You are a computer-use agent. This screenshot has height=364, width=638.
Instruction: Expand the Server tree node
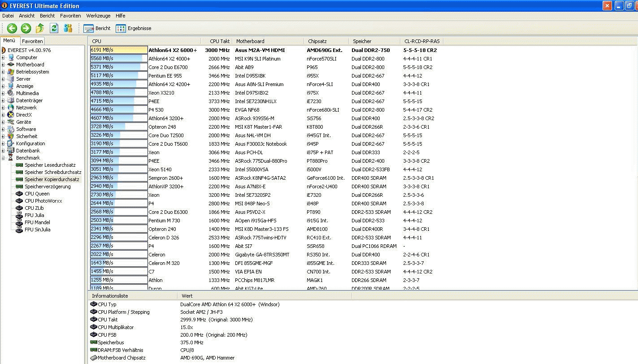click(3, 79)
